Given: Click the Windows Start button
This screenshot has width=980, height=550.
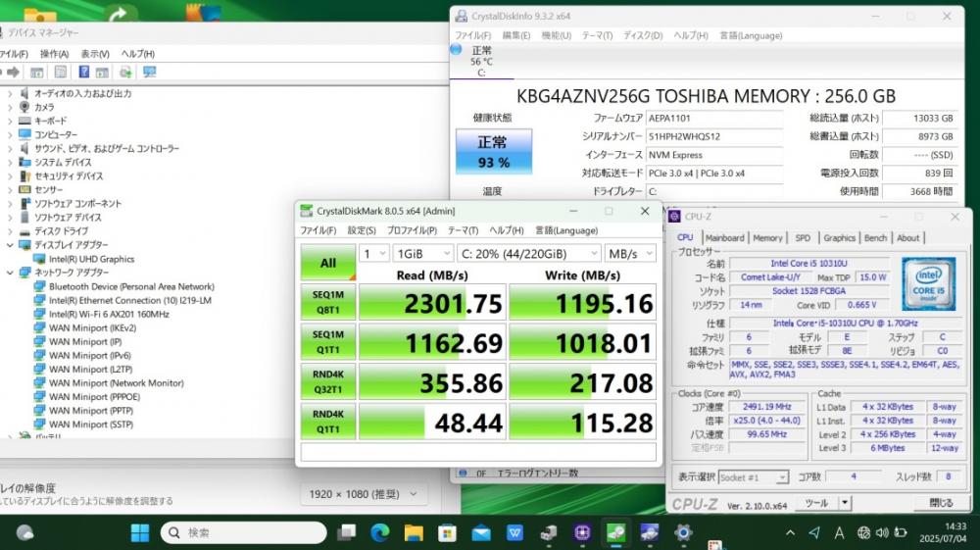Looking at the screenshot, I should click(x=140, y=532).
